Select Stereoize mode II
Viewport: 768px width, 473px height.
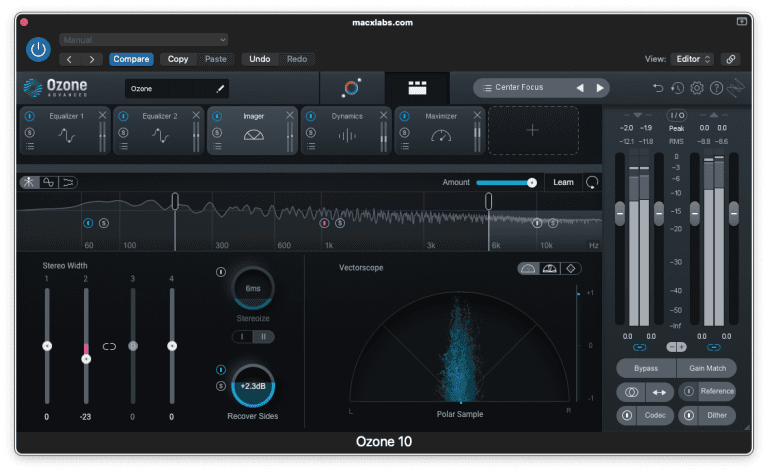point(264,336)
